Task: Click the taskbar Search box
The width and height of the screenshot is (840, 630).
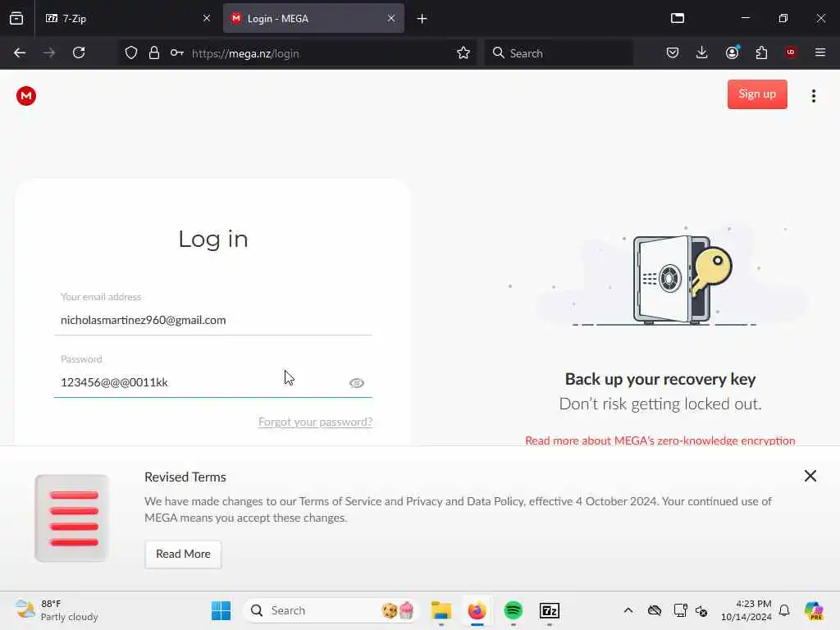Action: [x=331, y=610]
